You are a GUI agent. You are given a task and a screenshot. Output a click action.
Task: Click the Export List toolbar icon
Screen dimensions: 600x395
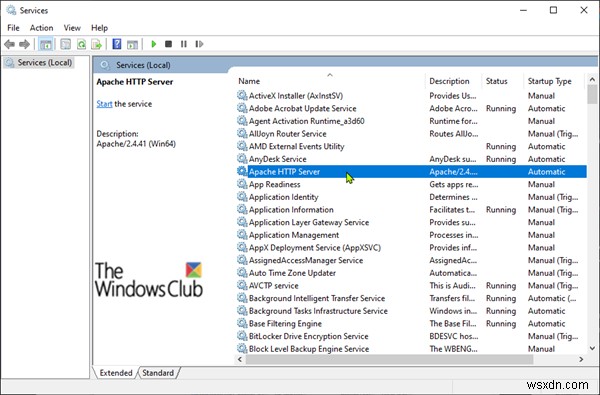tap(96, 44)
